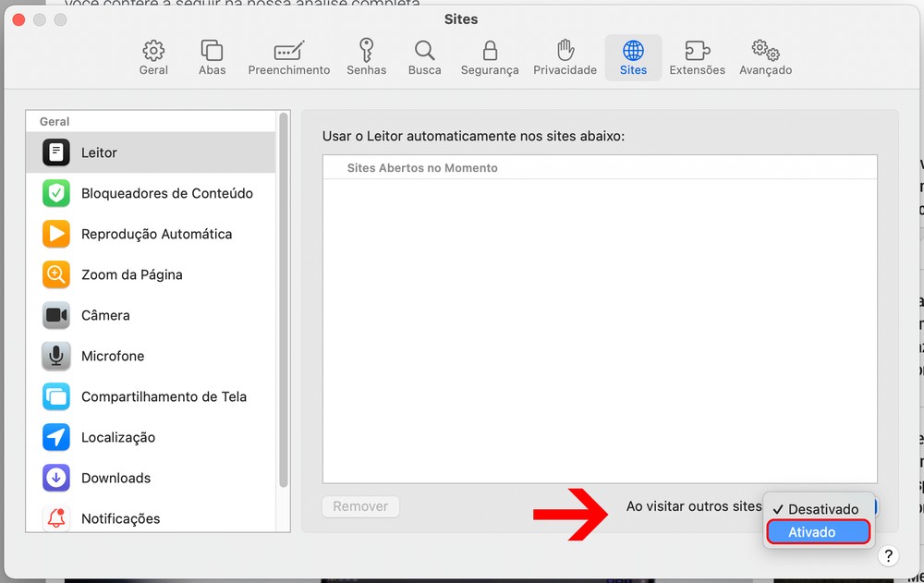Screen dimensions: 924x583
Task: Select the checked Desativado menu option
Action: point(818,509)
